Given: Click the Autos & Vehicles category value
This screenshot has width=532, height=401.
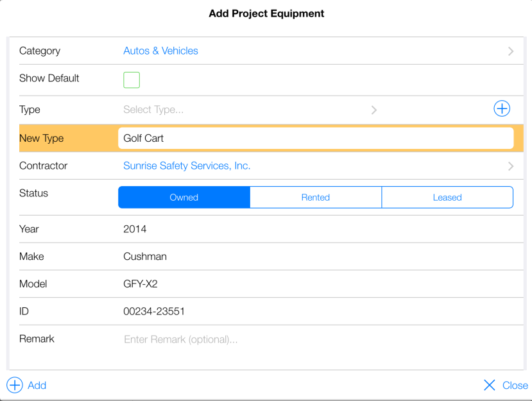Looking at the screenshot, I should pos(161,51).
